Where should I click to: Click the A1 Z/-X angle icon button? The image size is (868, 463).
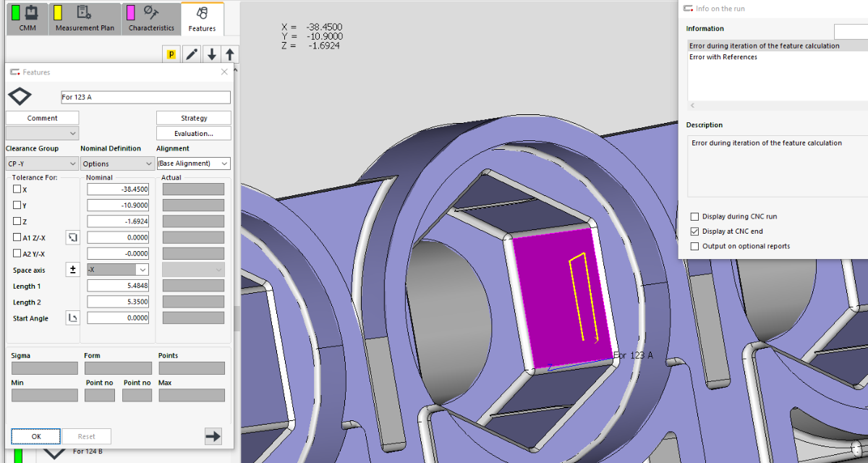(x=72, y=237)
